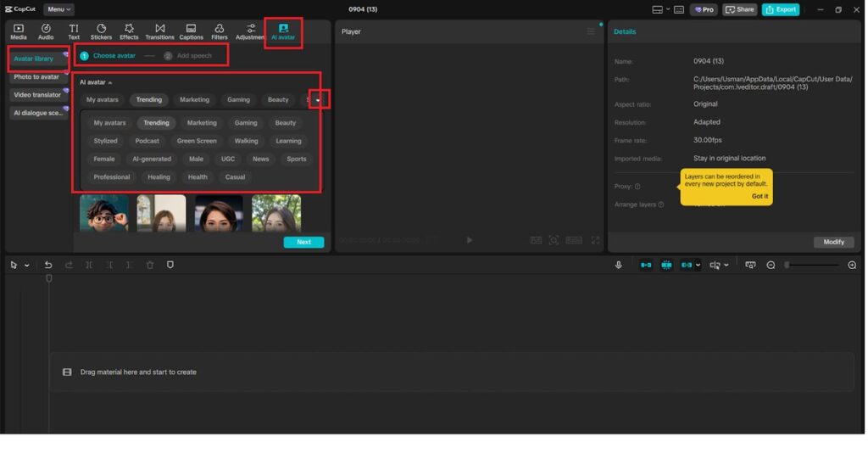The image size is (868, 459).
Task: Toggle auto snapping in timeline toolbar
Action: 666,265
